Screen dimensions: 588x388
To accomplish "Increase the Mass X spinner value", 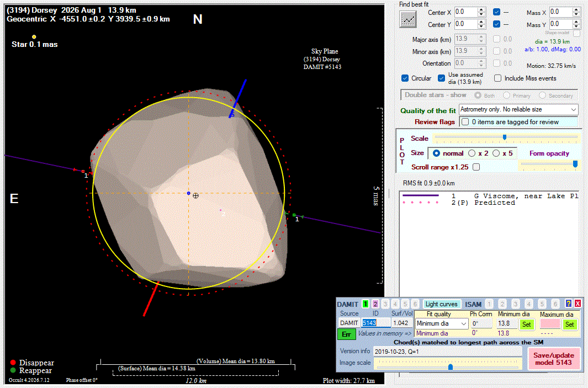I will pos(576,10).
